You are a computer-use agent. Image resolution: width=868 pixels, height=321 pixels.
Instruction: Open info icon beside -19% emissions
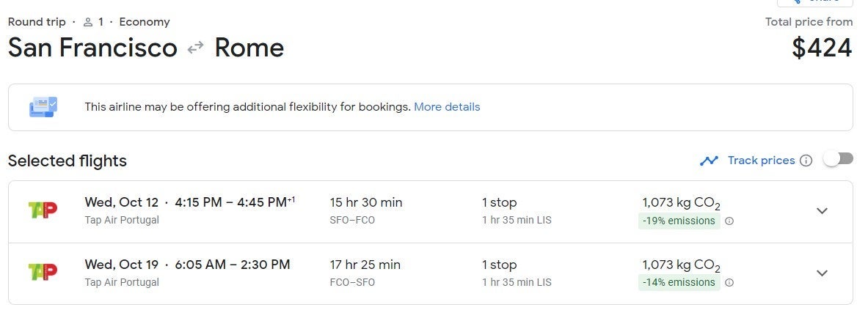(x=729, y=221)
